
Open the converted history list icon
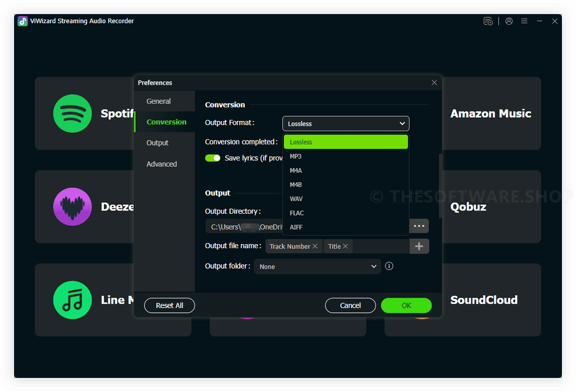click(x=488, y=21)
